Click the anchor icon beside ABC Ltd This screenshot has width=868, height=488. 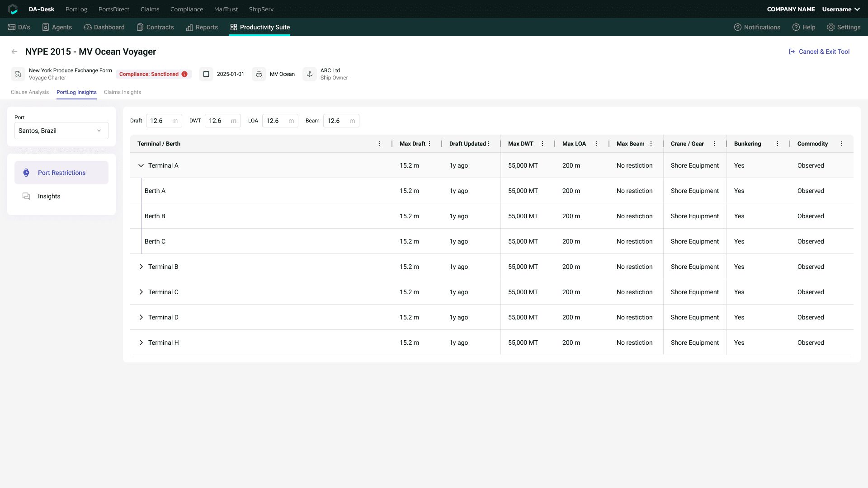310,74
